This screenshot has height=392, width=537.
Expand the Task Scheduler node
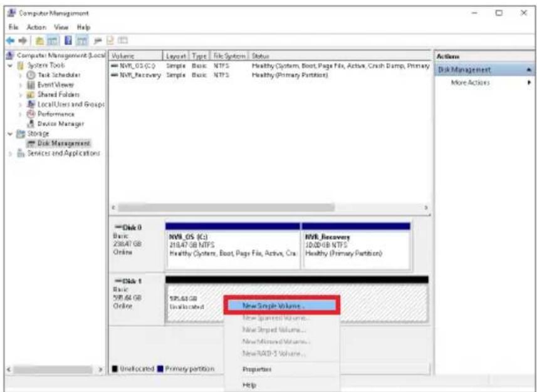(x=21, y=75)
